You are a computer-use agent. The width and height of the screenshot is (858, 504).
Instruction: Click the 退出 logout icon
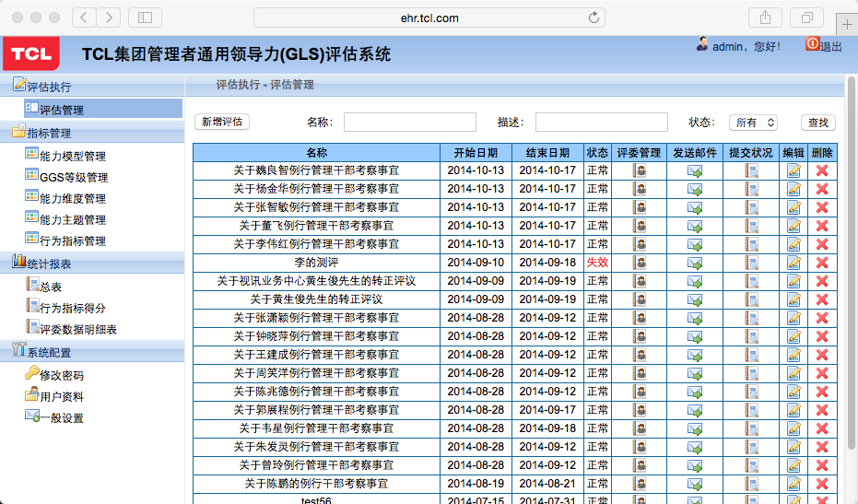coord(812,44)
